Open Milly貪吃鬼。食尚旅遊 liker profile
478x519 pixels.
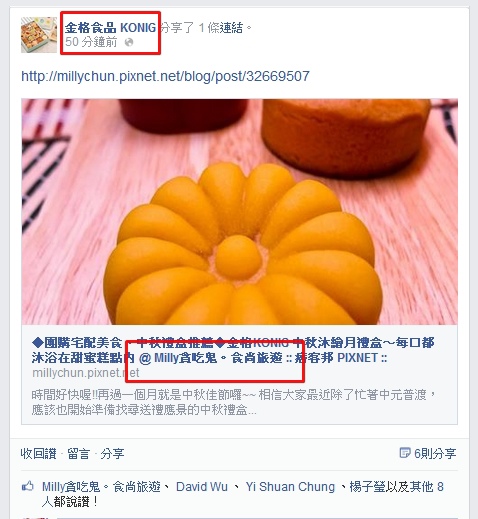[x=101, y=487]
